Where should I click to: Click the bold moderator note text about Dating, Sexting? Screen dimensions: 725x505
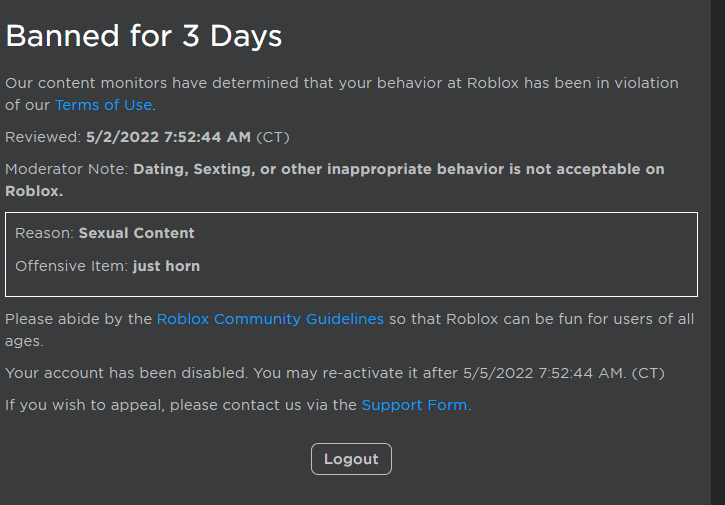(x=398, y=169)
